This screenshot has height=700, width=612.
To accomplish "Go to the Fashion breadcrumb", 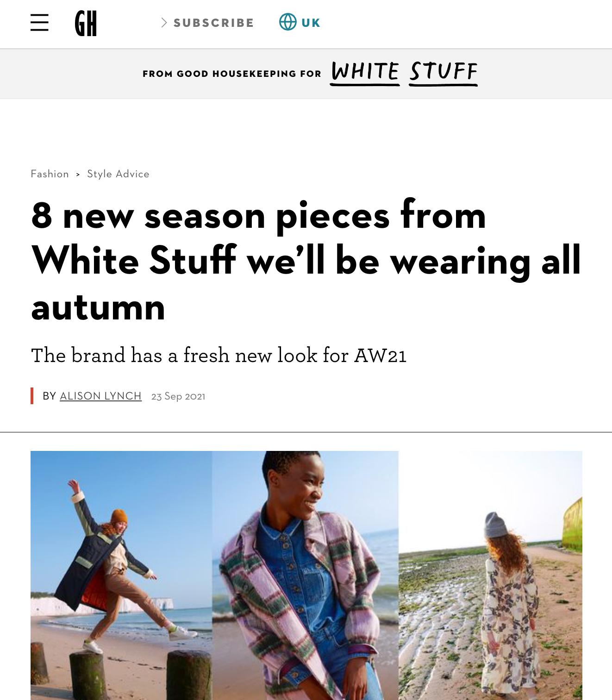I will click(x=50, y=174).
